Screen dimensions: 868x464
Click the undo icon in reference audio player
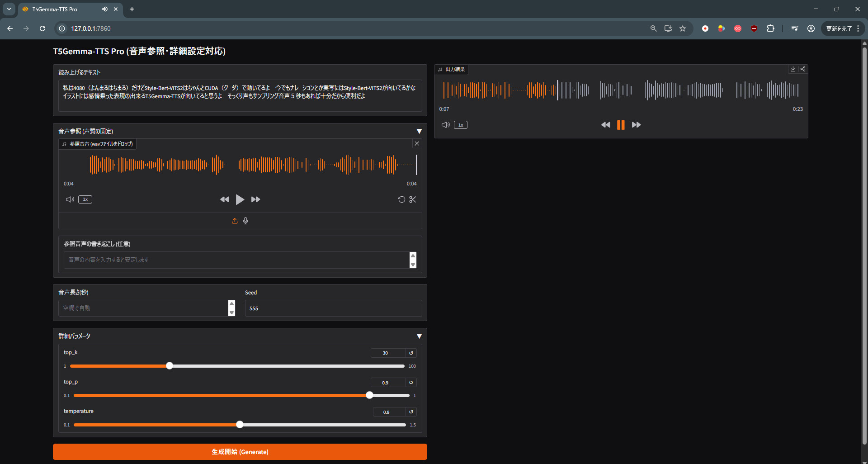point(401,199)
